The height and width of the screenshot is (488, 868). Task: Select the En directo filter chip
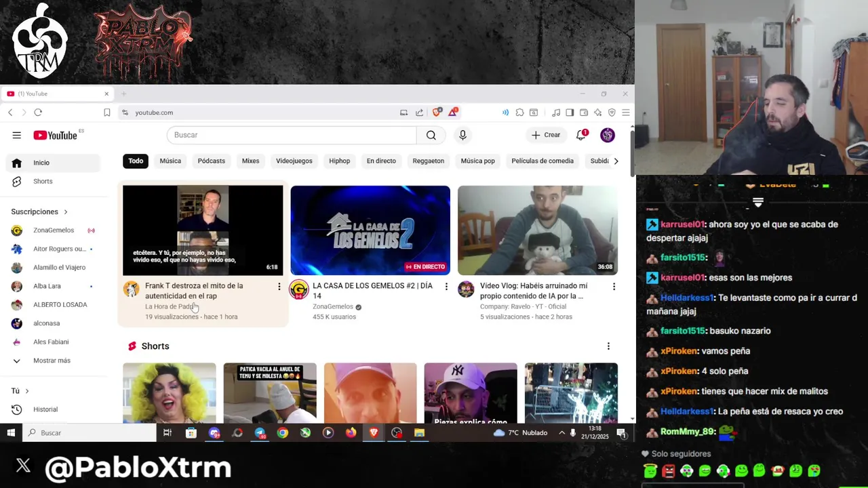[x=381, y=161]
